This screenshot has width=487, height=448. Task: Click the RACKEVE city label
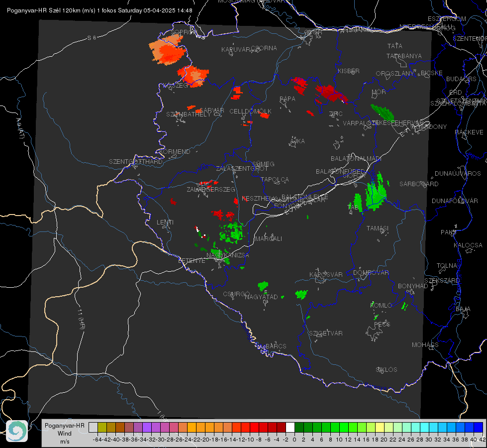coord(469,132)
